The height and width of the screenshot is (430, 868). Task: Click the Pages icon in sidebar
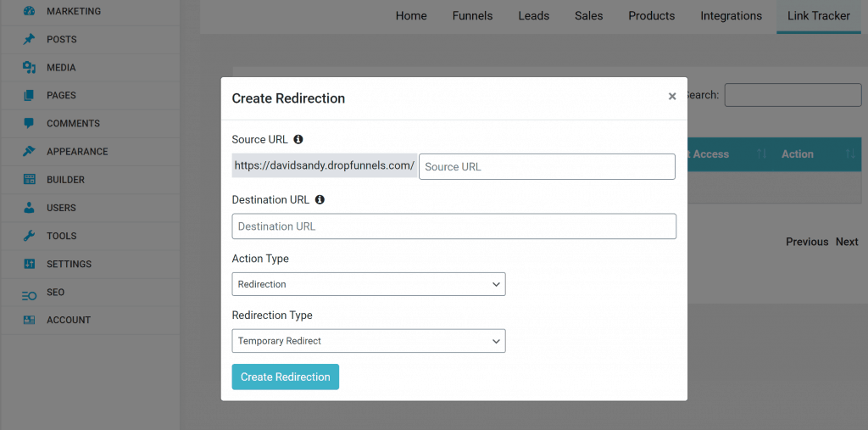click(30, 96)
